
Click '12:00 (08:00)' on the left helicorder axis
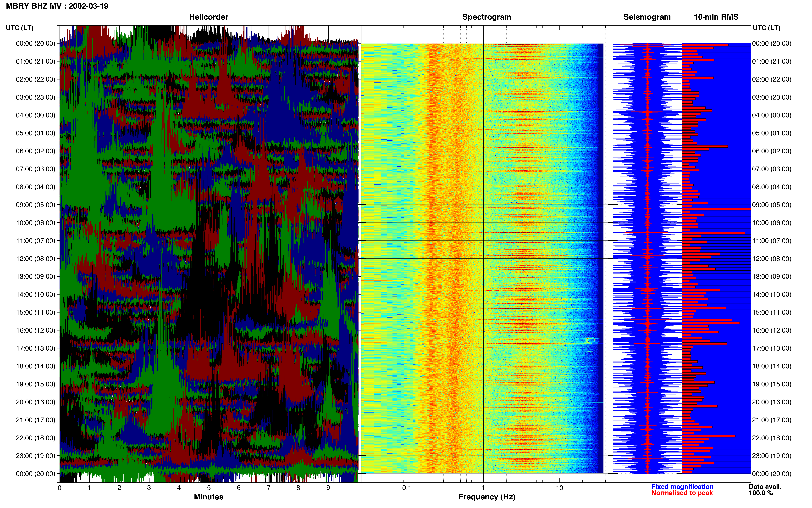point(36,259)
